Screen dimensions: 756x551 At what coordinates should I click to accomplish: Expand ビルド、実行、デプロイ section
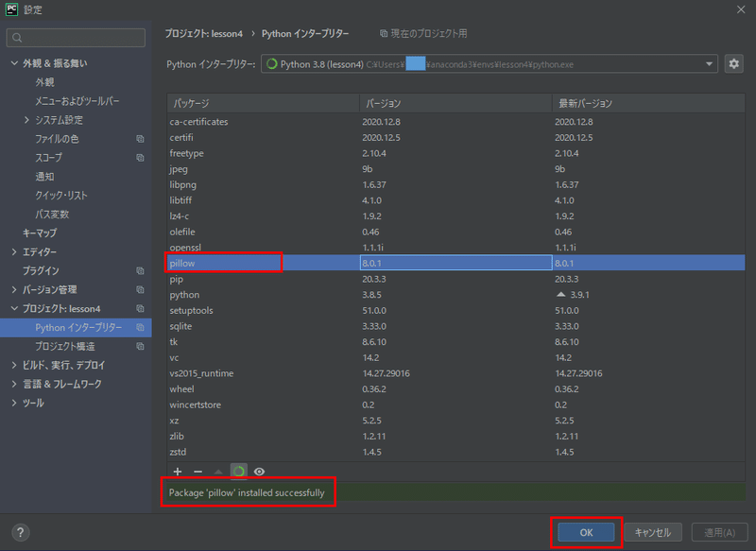[x=14, y=365]
